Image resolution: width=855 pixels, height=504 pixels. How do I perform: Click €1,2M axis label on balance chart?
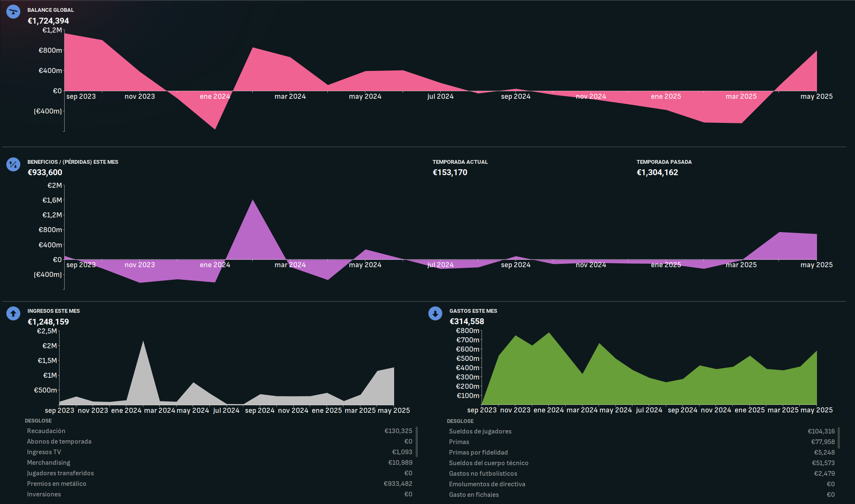pyautogui.click(x=52, y=30)
